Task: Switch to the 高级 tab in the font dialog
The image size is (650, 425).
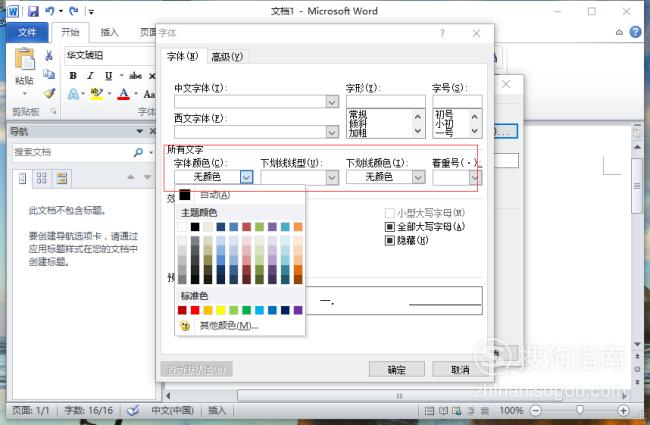Action: click(227, 56)
